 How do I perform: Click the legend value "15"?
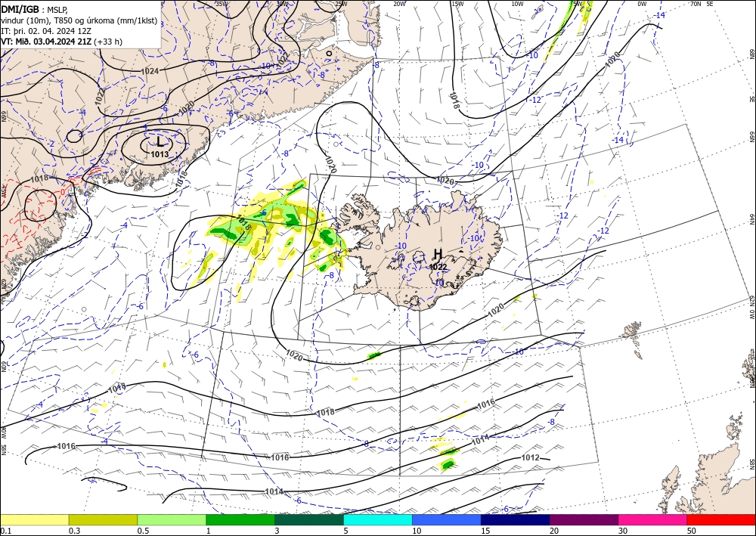485,531
